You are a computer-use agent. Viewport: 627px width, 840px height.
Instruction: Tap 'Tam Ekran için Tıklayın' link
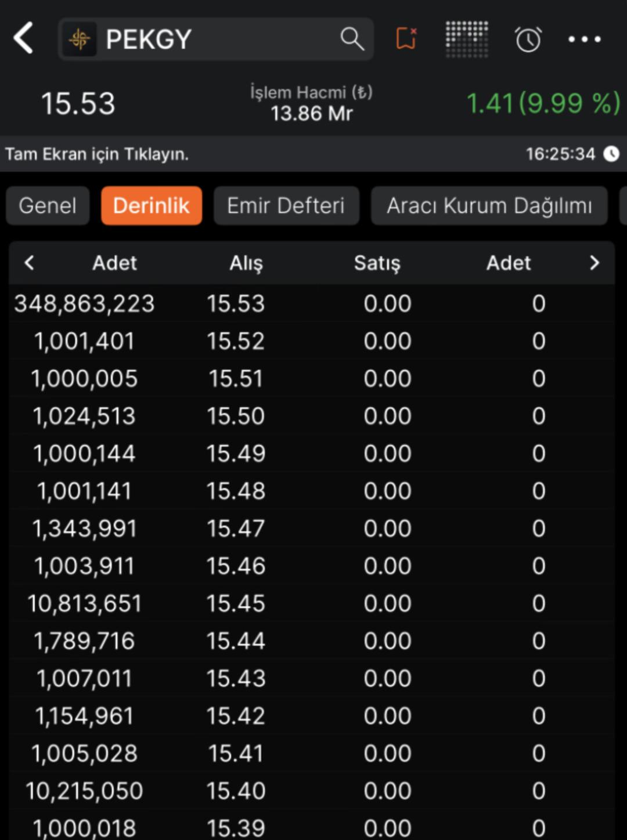coord(97,154)
